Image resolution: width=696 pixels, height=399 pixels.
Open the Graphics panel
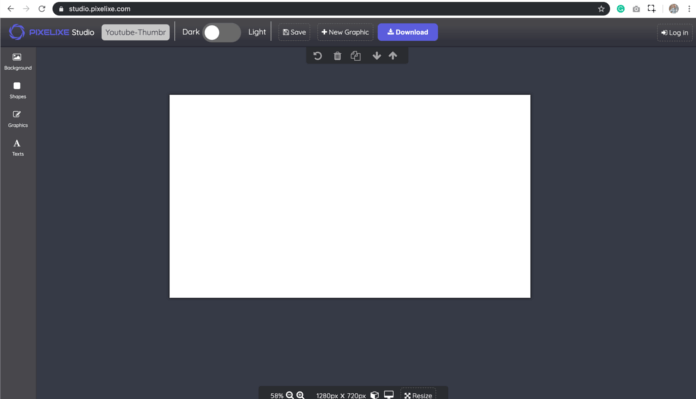click(18, 119)
